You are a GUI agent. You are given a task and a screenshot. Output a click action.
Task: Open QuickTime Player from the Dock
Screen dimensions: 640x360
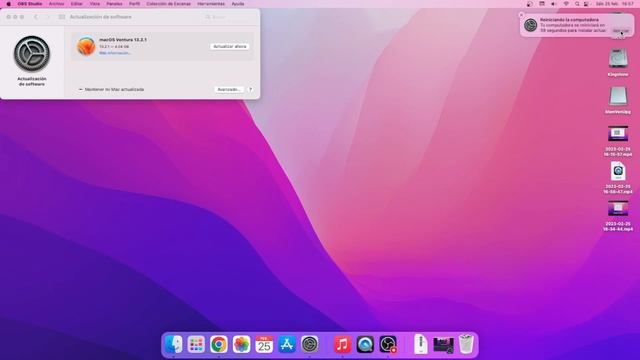point(365,344)
